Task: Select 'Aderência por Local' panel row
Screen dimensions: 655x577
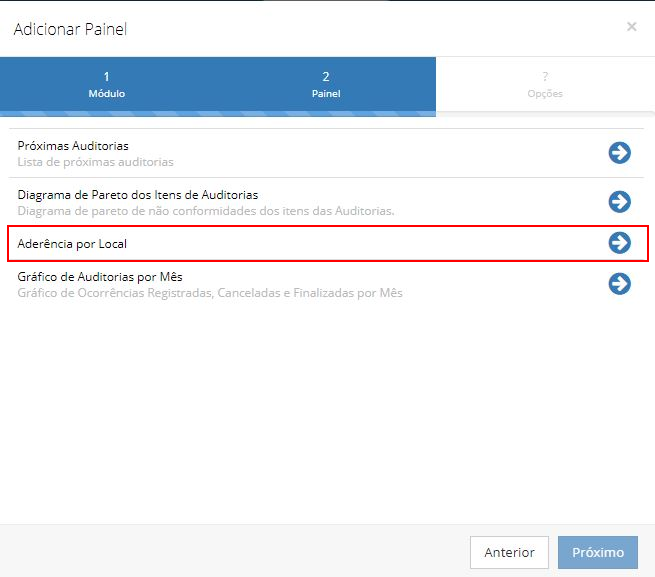Action: 328,244
